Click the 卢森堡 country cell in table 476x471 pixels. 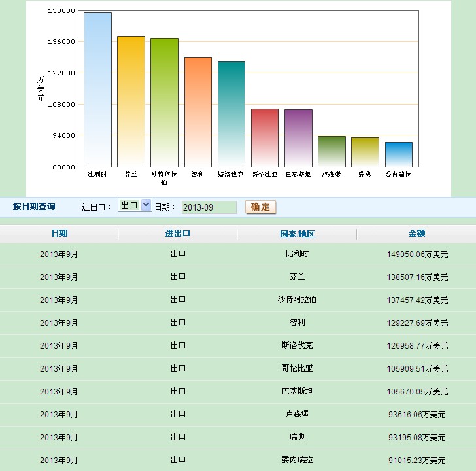pyautogui.click(x=297, y=414)
